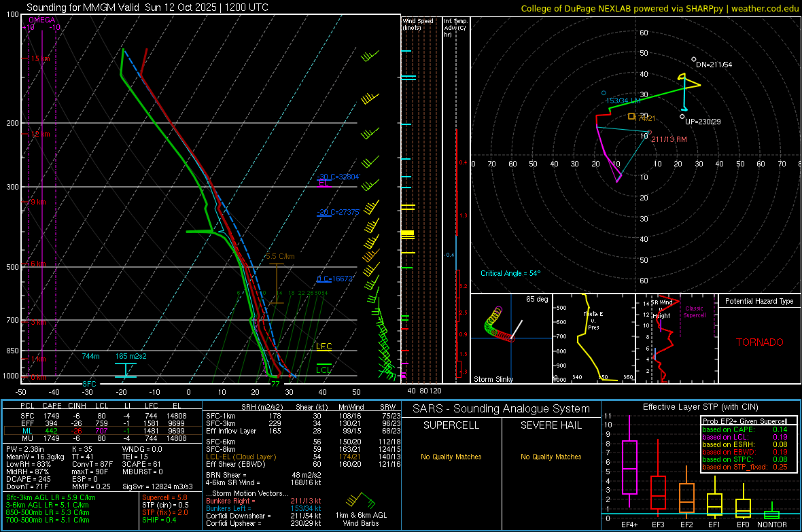The width and height of the screenshot is (802, 532).
Task: Click the '-30 C=32804'' height label
Action: tap(338, 177)
